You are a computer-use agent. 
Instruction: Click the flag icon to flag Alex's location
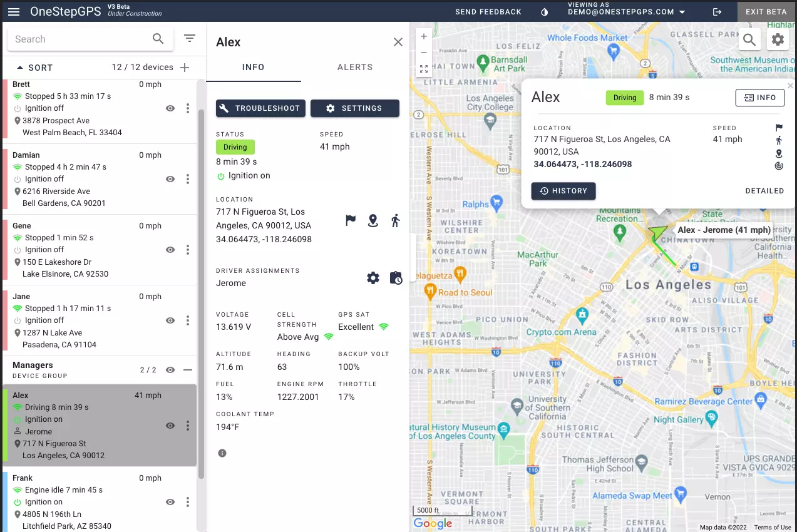(350, 220)
